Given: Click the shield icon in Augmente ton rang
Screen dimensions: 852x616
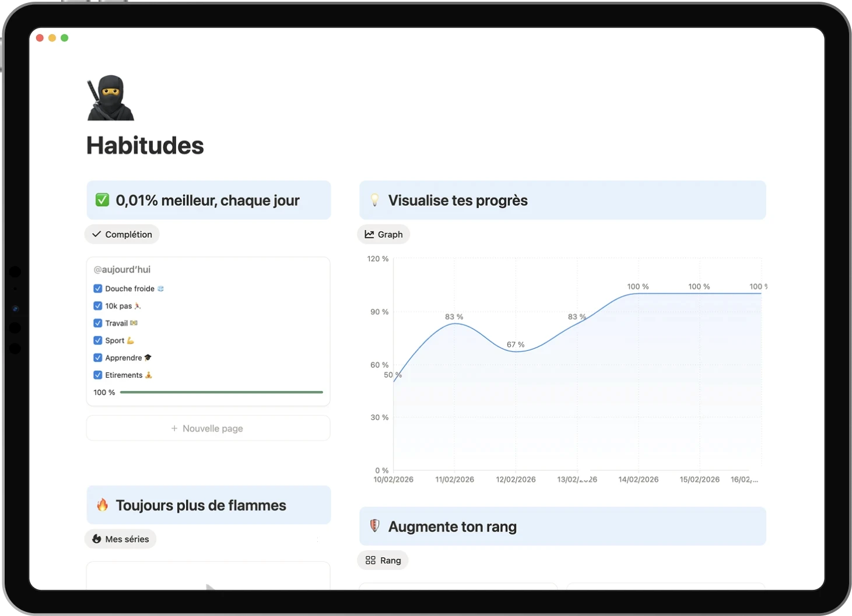Looking at the screenshot, I should coord(375,526).
